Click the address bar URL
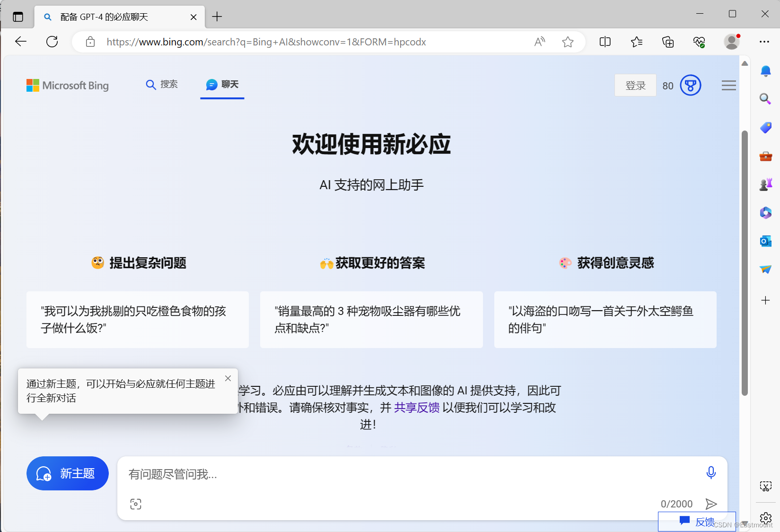 (266, 42)
